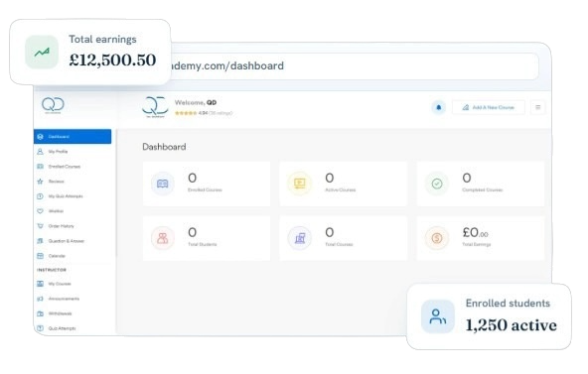Click the Order History cart icon
The image size is (588, 374).
click(x=40, y=226)
